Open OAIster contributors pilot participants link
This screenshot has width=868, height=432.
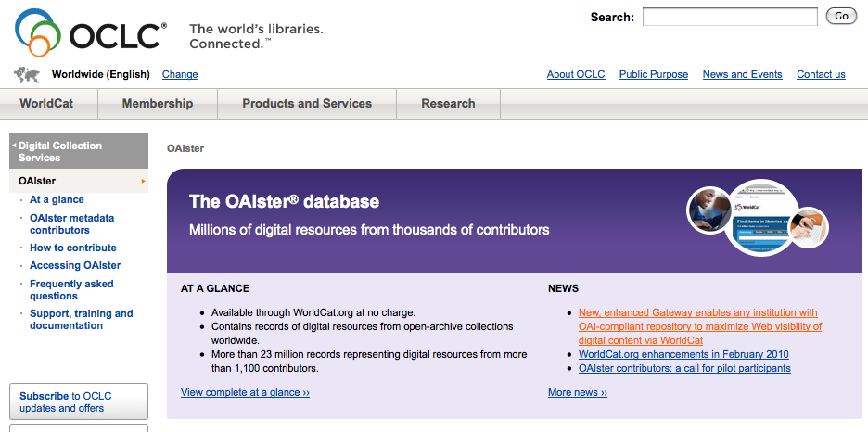click(684, 368)
